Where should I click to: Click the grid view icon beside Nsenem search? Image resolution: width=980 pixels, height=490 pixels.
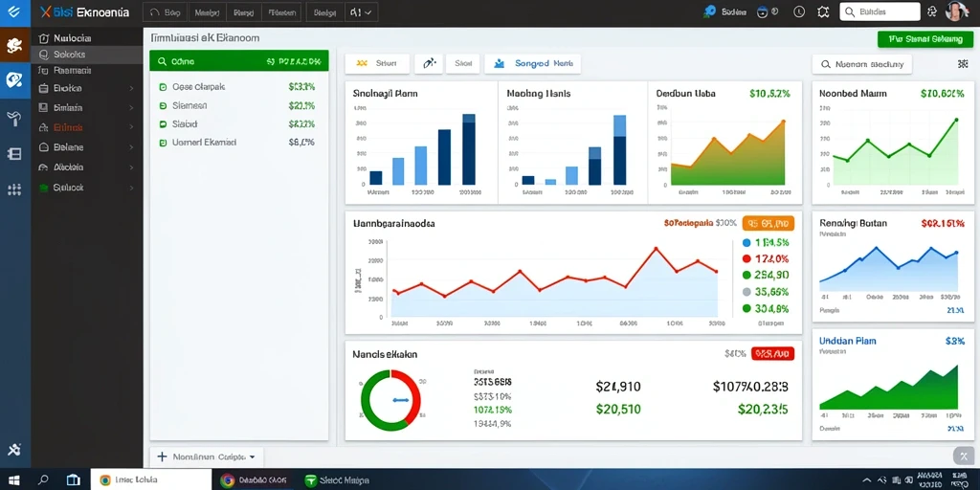[x=963, y=64]
